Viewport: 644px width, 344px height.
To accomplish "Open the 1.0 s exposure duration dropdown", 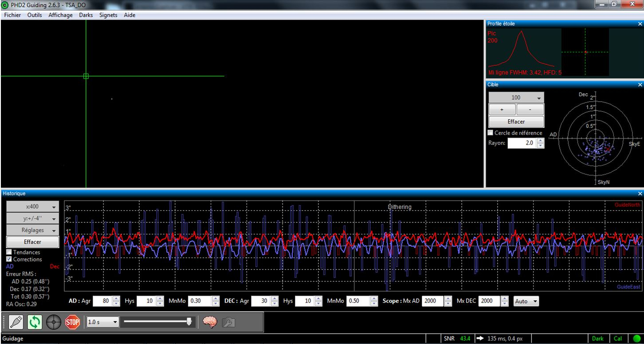I will point(103,322).
